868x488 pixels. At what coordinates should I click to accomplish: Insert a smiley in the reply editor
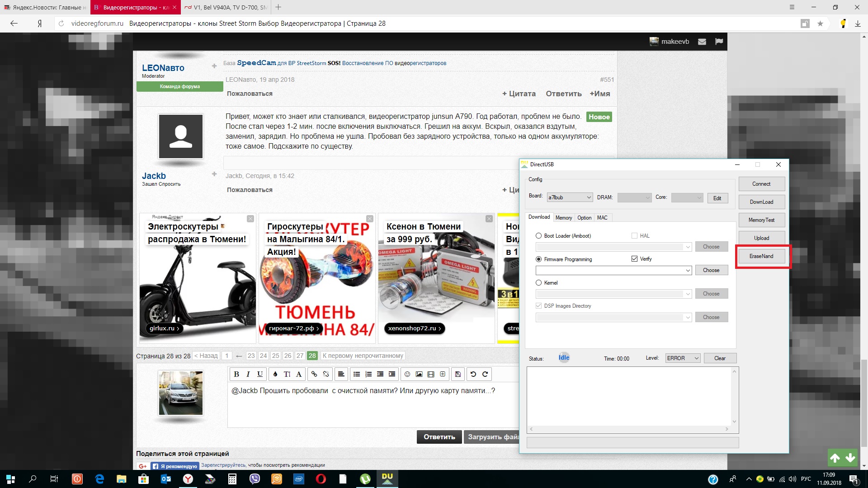[x=407, y=374]
